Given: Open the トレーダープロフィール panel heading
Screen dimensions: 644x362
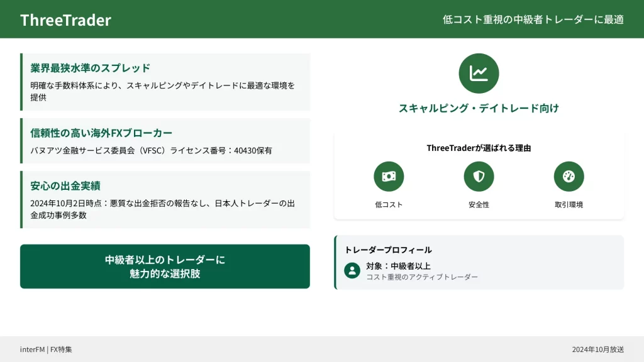Looking at the screenshot, I should pos(388,250).
